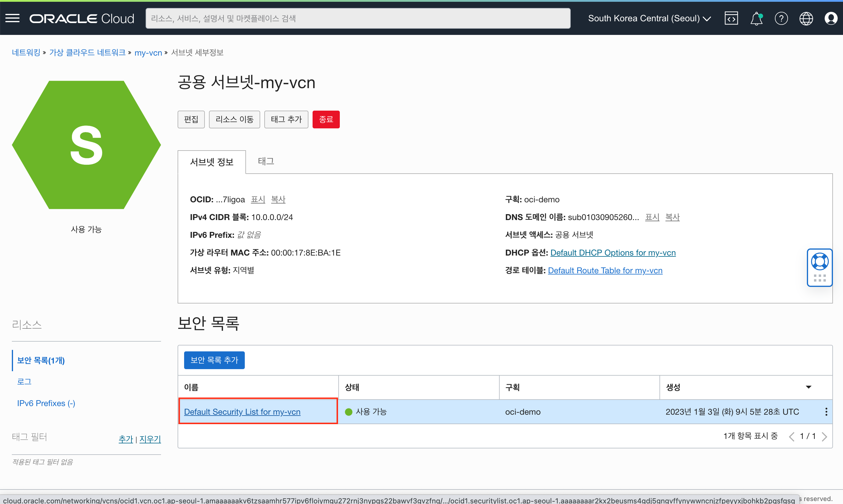Focus the resource search field

click(358, 18)
